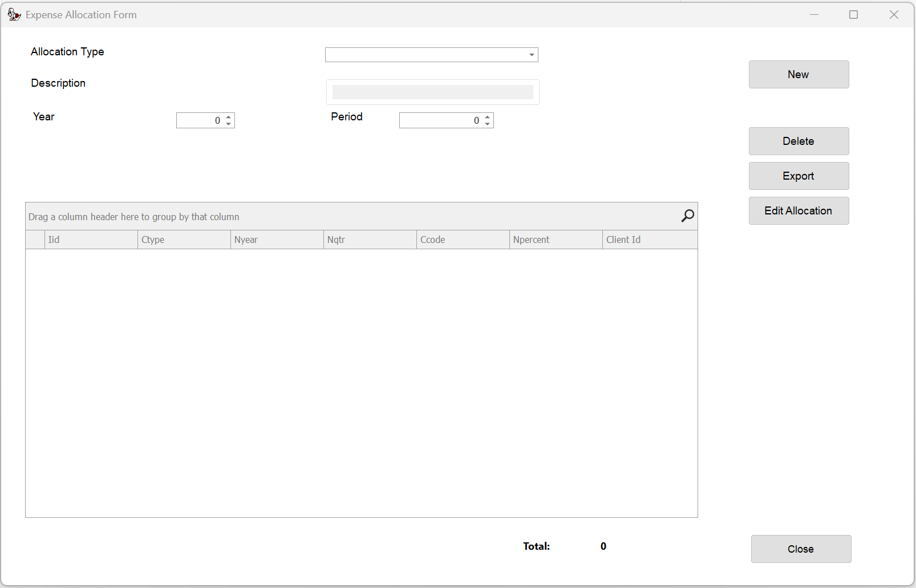Click the Year label
This screenshot has width=916, height=588.
(x=44, y=117)
